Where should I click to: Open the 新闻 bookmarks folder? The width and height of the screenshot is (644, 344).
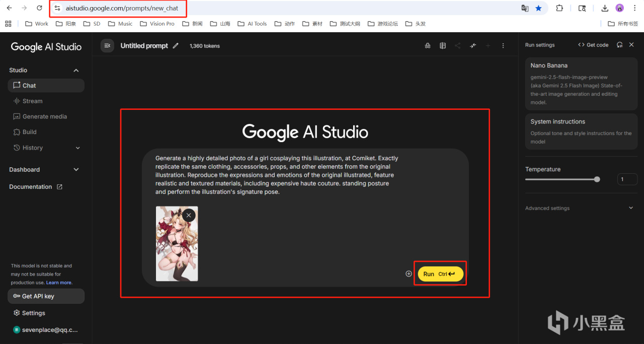click(193, 24)
